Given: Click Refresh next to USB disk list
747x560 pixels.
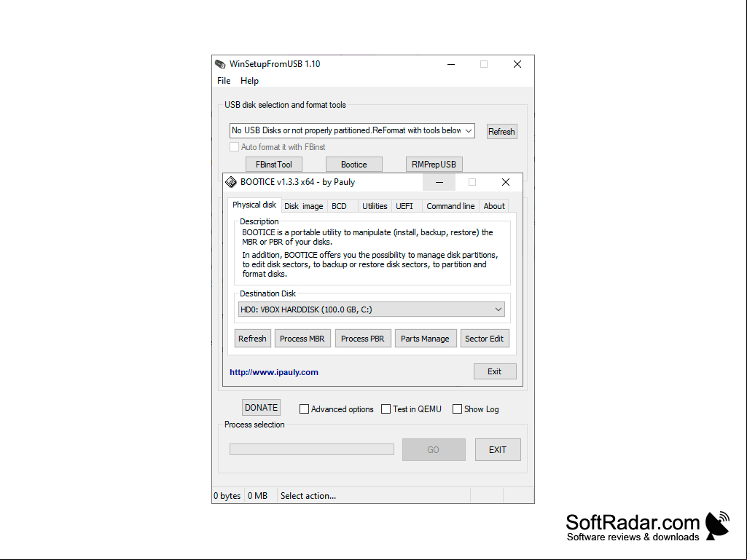Looking at the screenshot, I should point(501,131).
